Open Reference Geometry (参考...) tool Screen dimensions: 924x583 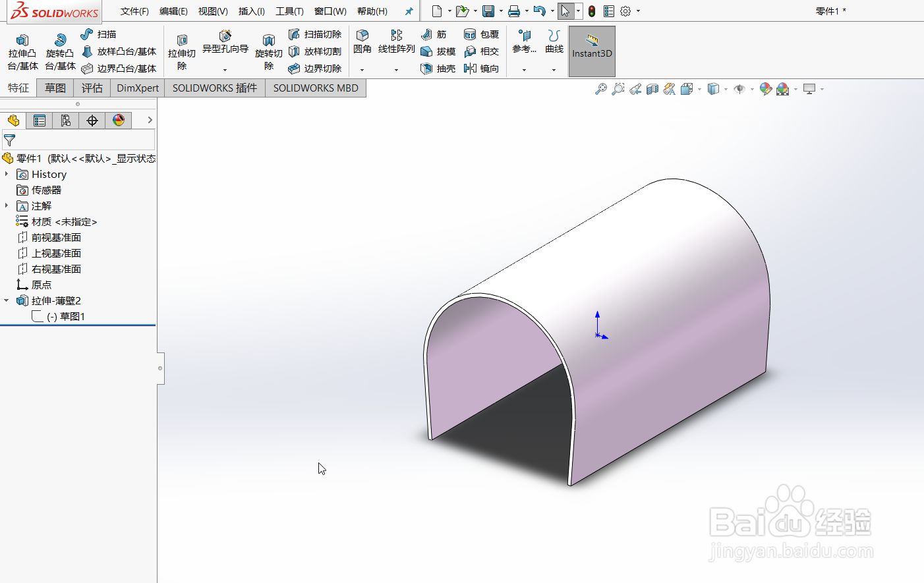pyautogui.click(x=525, y=42)
